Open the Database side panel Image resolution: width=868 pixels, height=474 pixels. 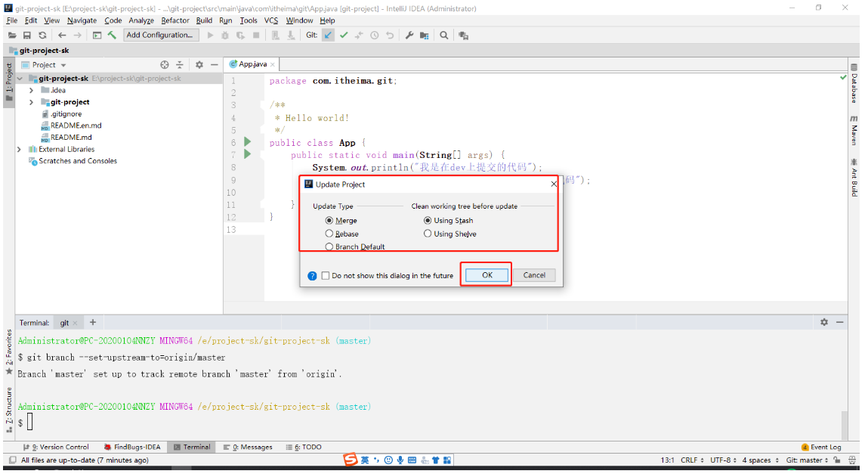tap(854, 84)
